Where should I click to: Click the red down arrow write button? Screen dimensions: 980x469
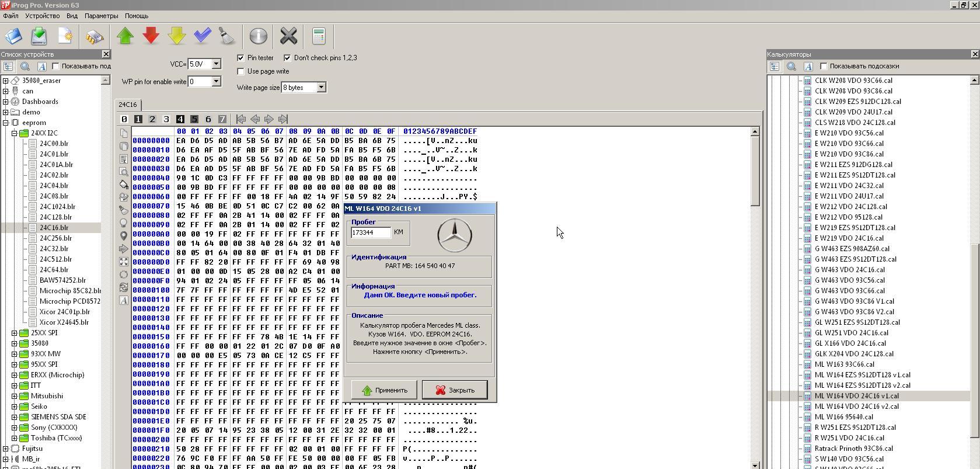151,36
